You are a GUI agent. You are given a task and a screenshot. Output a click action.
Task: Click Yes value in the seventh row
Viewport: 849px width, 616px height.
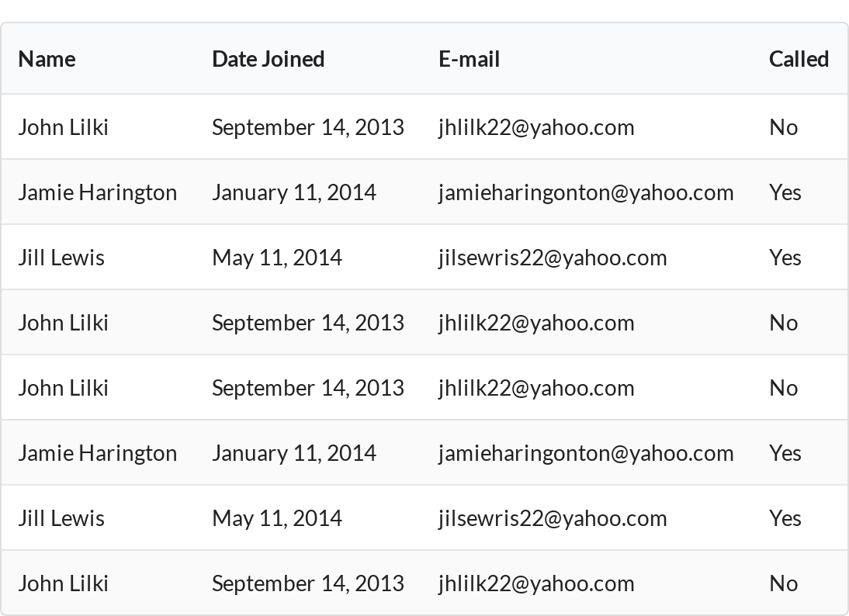coord(785,518)
